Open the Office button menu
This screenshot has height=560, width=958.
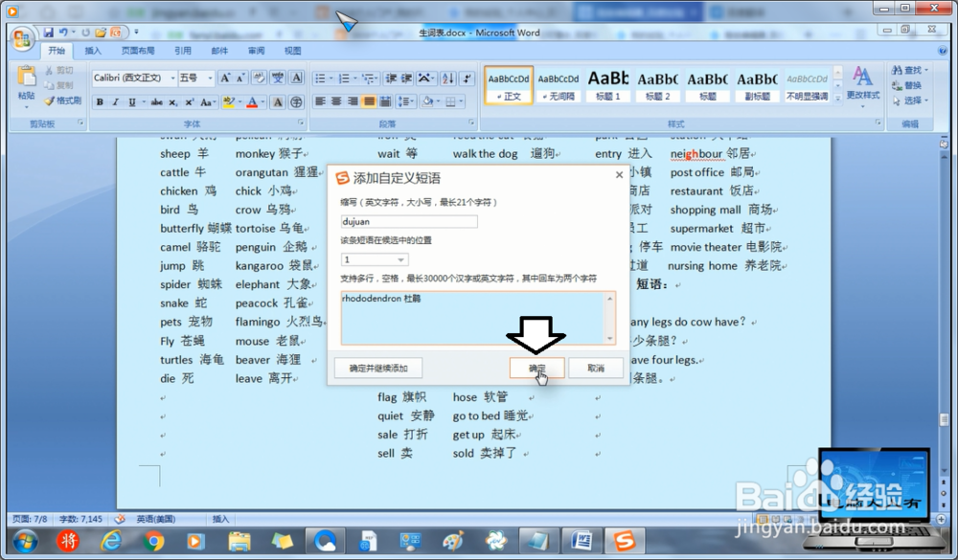22,38
